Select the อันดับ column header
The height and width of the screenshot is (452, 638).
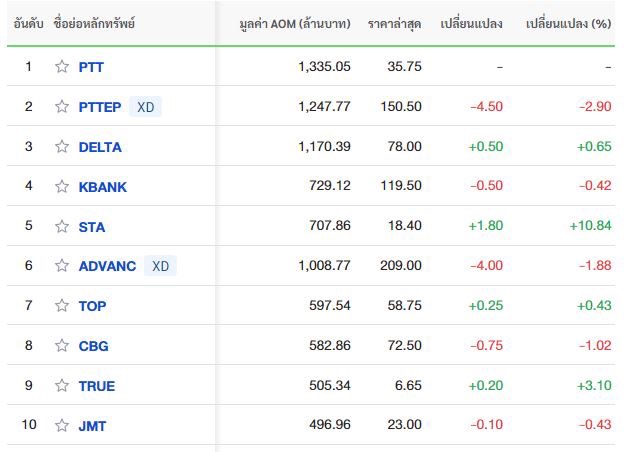[28, 24]
